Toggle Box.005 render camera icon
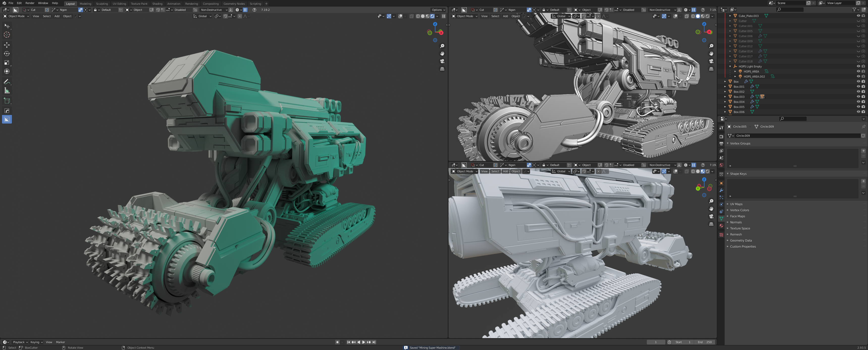Image resolution: width=868 pixels, height=350 pixels. [863, 107]
